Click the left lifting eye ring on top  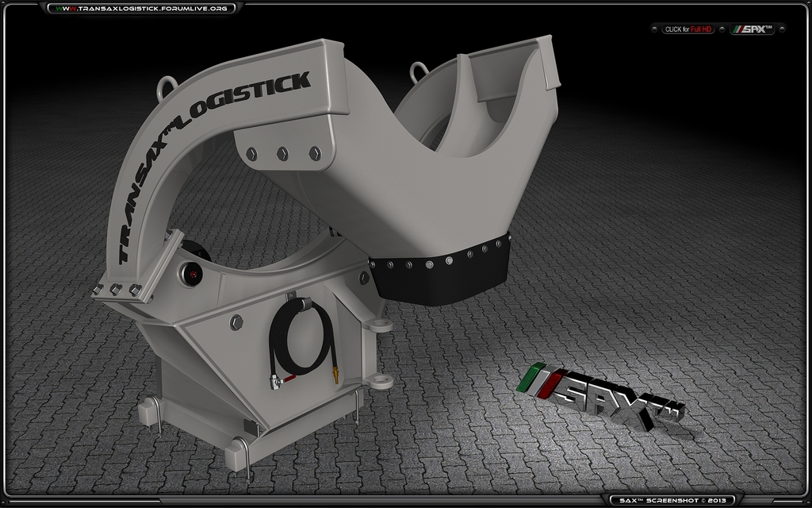[x=167, y=85]
